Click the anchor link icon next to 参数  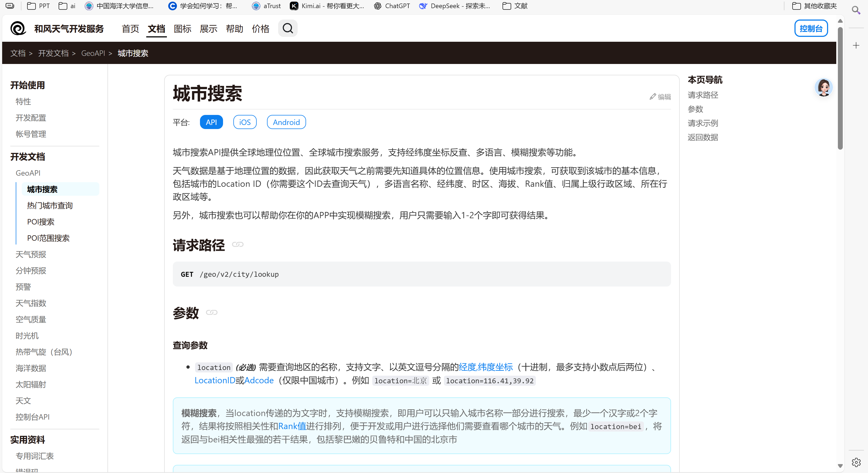point(212,313)
